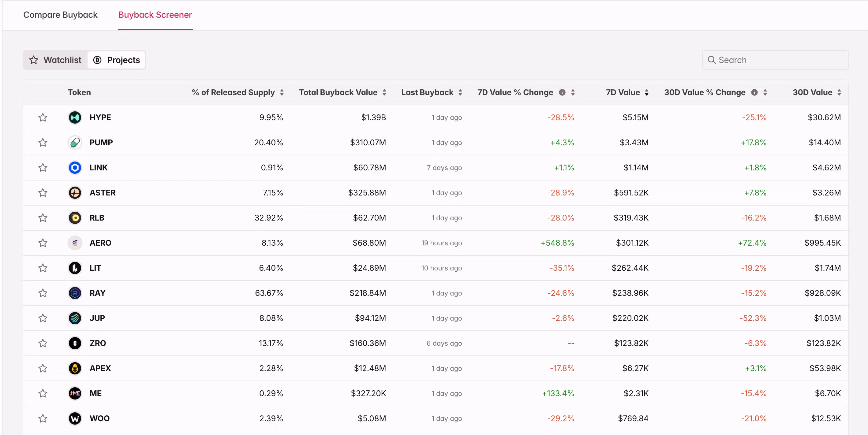Open the LINK token name
Screen dimensions: 868x435
98,168
